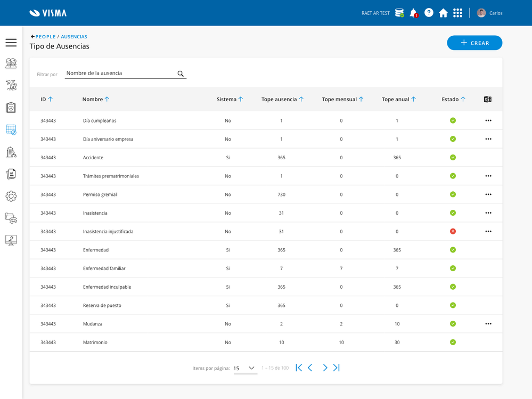Click the green status icon for Matrimonio
Screen dimensions: 532x399
453,342
